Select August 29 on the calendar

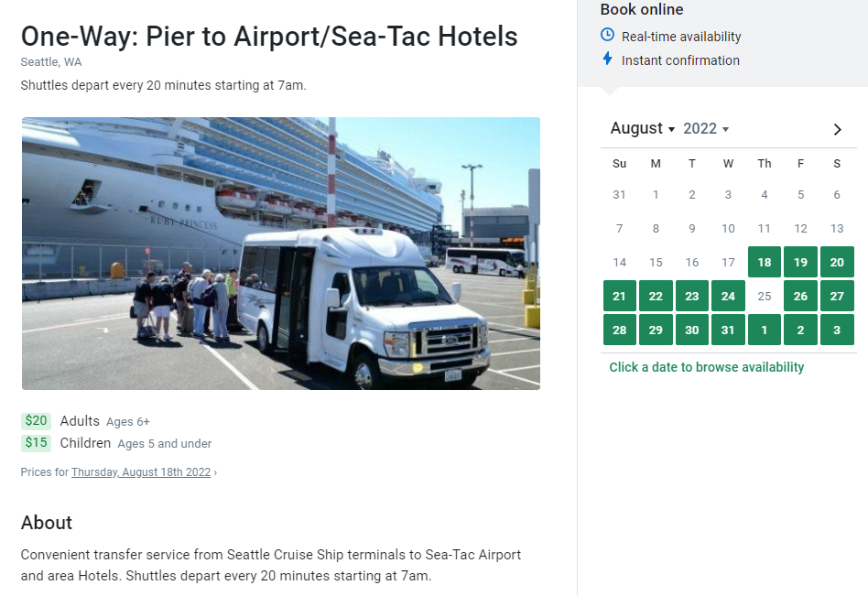pyautogui.click(x=656, y=330)
